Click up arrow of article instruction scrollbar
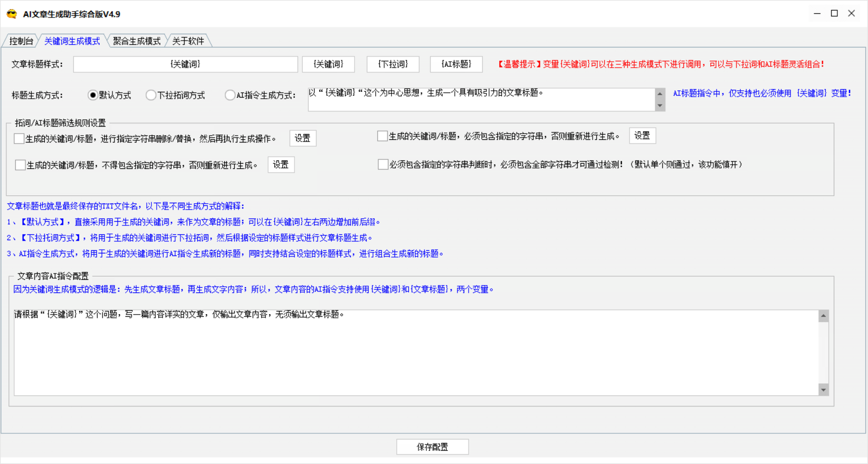This screenshot has width=868, height=464. 823,316
